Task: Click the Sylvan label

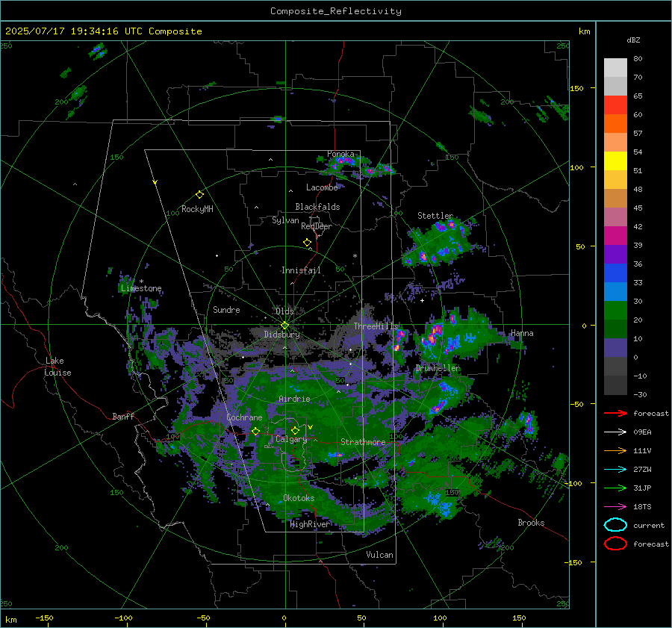Action: tap(285, 220)
